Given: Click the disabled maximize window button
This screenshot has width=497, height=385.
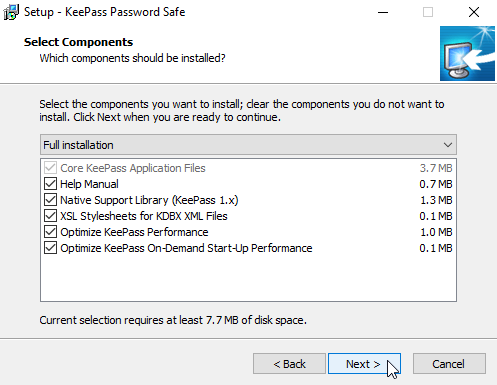Looking at the screenshot, I should 428,12.
